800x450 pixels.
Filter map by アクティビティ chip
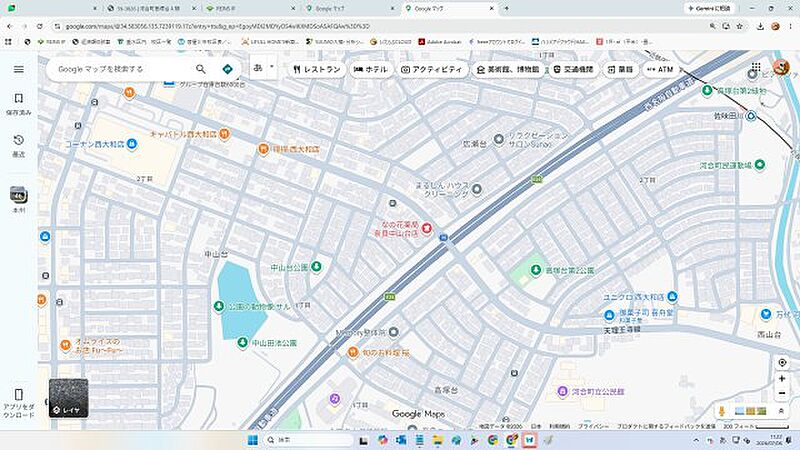coord(432,69)
